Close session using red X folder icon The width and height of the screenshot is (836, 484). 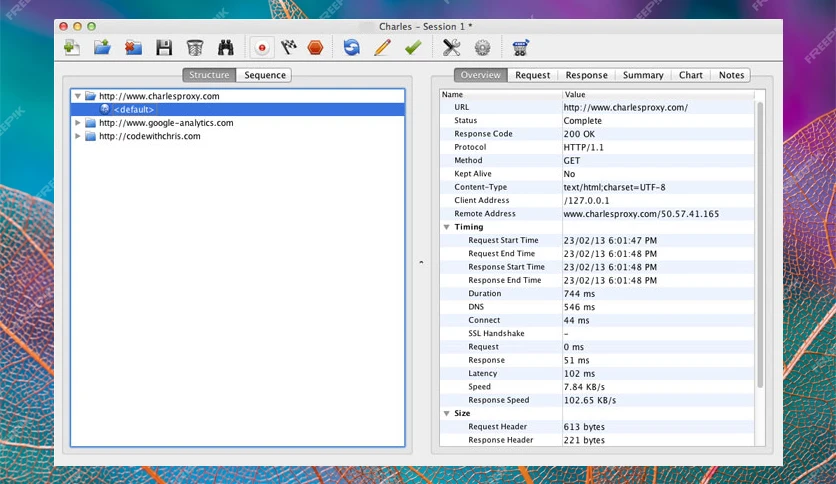point(133,47)
